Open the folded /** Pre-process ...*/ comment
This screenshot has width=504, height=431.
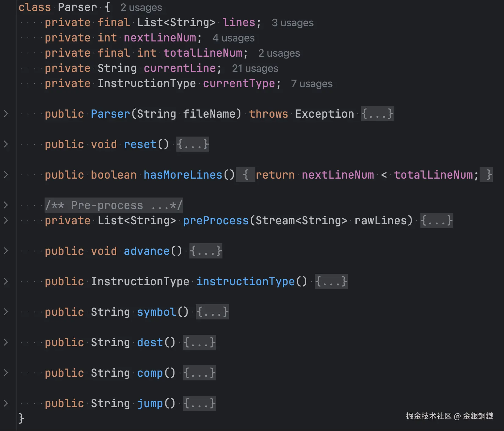(113, 205)
